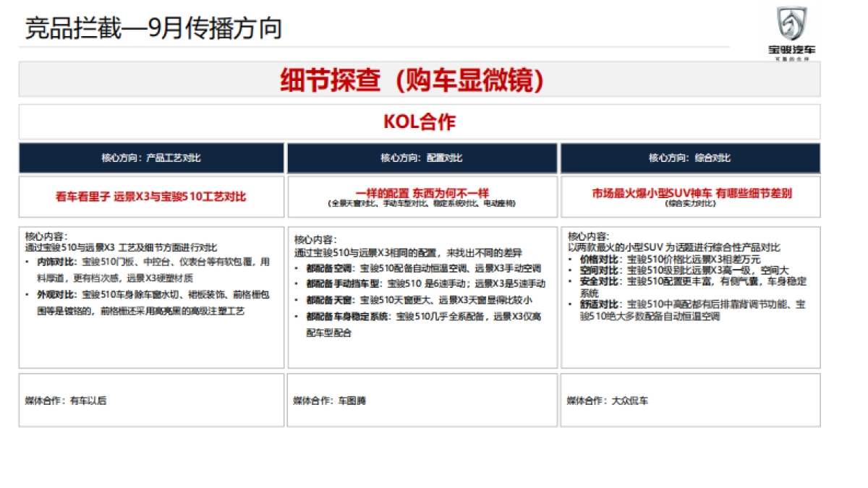Click the heading 看车看里子 远景X3与宝骏510工艺对比
Image resolution: width=868 pixels, height=488 pixels.
[x=151, y=195]
